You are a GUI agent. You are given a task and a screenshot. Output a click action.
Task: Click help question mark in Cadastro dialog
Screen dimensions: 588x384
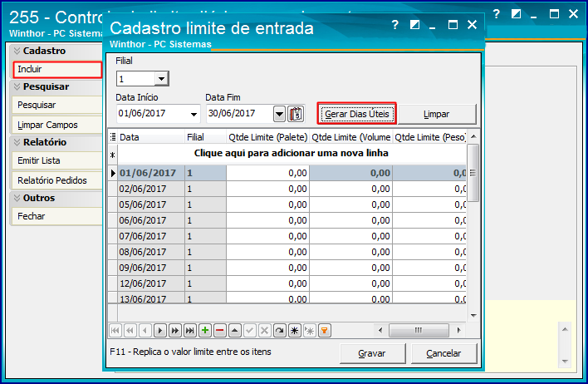coord(394,25)
